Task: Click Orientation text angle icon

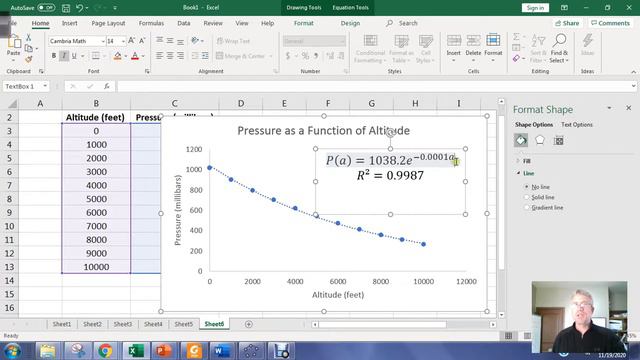Action: click(x=196, y=40)
